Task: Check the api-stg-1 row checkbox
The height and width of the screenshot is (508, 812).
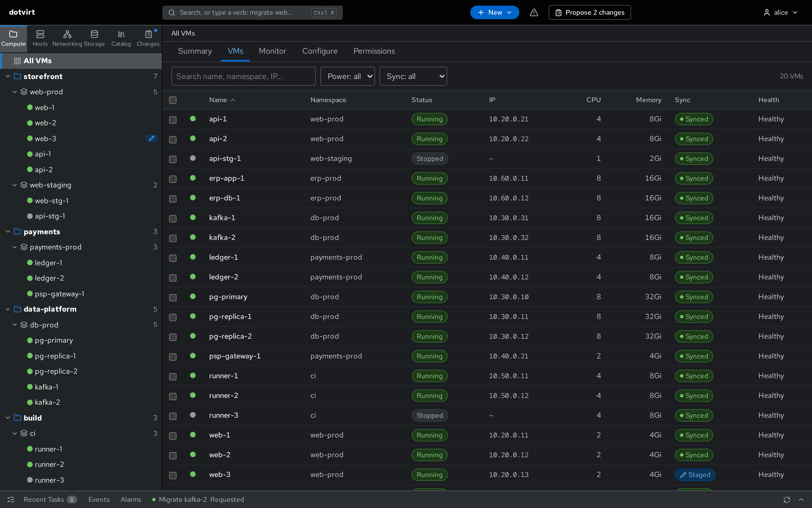Action: pos(173,159)
